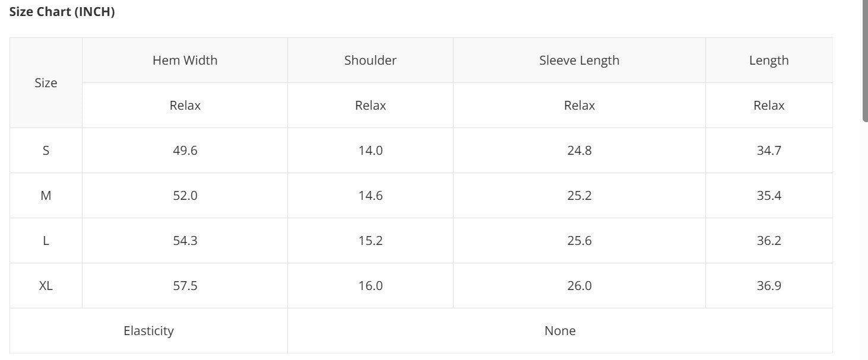868x360 pixels.
Task: Click the Length column header
Action: point(769,60)
